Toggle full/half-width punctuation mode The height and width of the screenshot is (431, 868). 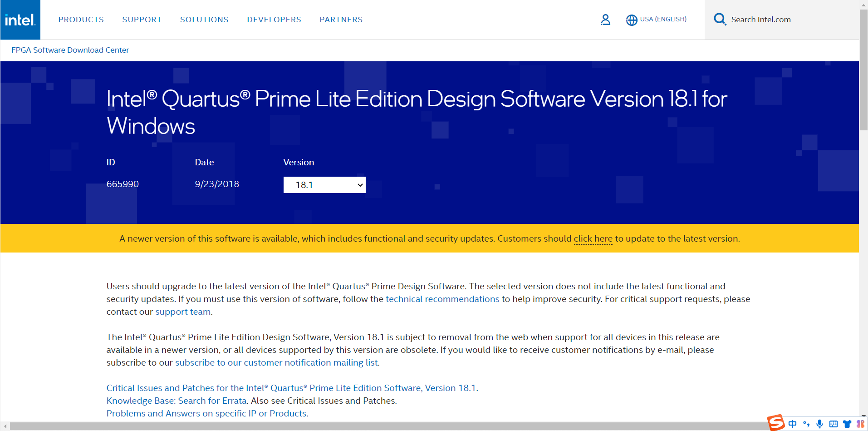tap(806, 424)
